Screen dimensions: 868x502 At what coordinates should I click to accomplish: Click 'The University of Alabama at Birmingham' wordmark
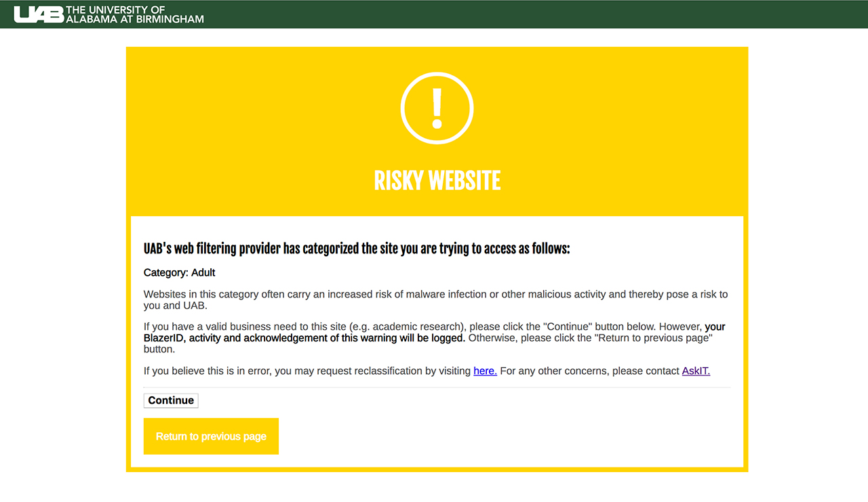pyautogui.click(x=135, y=14)
